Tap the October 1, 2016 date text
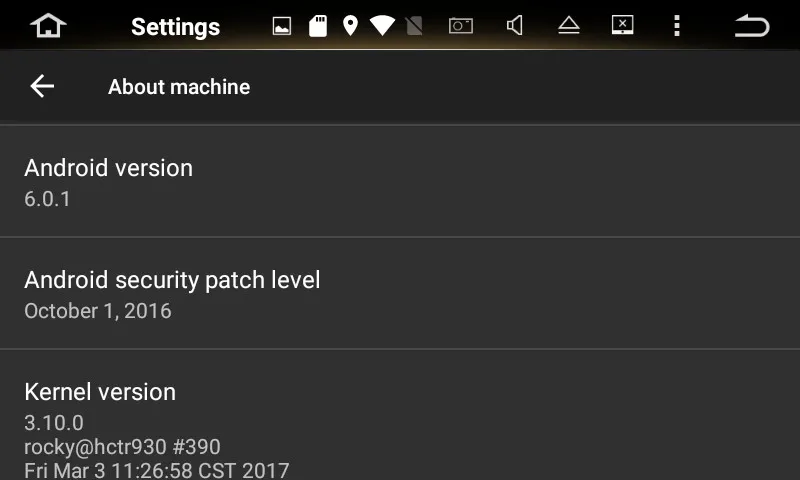Screen dimensions: 800x480 pyautogui.click(x=98, y=311)
